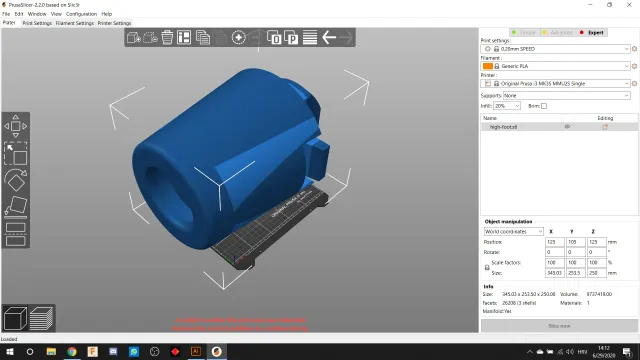Click the Position Z input field
Viewport: 640px width, 360px height.
point(596,242)
